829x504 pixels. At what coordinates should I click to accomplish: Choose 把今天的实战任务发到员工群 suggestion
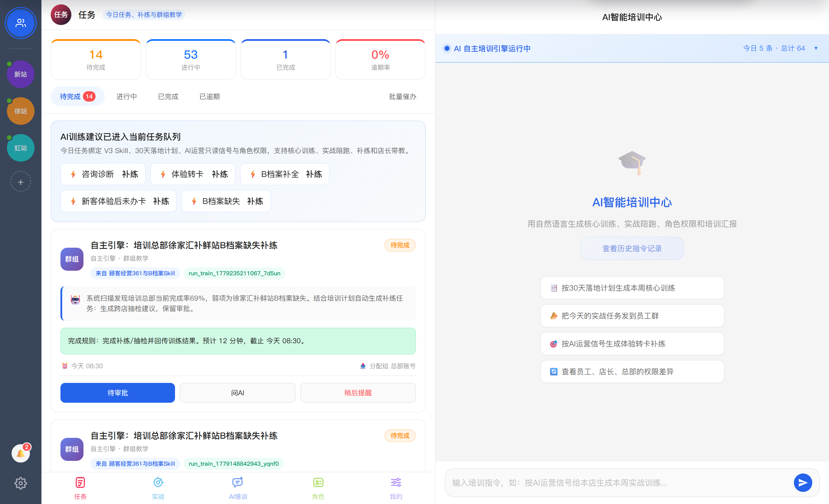(632, 316)
